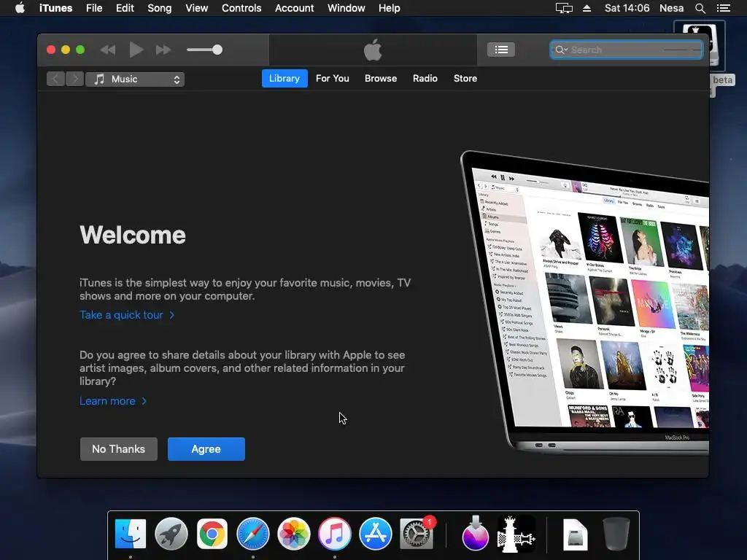Screen dimensions: 747x560
Task: Open the Up Next list button
Action: [x=500, y=50]
